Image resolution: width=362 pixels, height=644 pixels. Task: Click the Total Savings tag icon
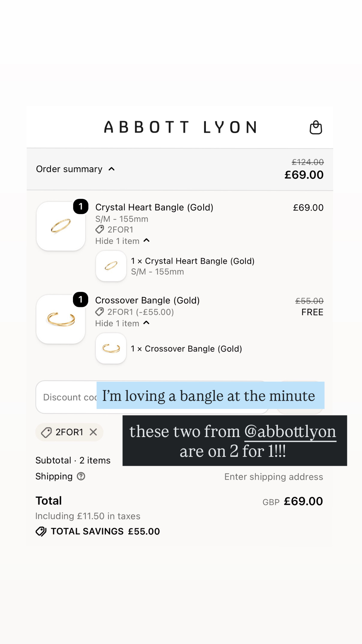[41, 531]
